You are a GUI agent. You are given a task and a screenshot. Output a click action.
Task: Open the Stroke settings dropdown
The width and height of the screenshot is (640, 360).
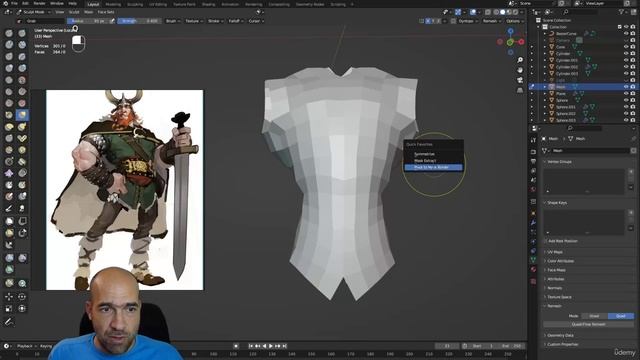(216, 21)
